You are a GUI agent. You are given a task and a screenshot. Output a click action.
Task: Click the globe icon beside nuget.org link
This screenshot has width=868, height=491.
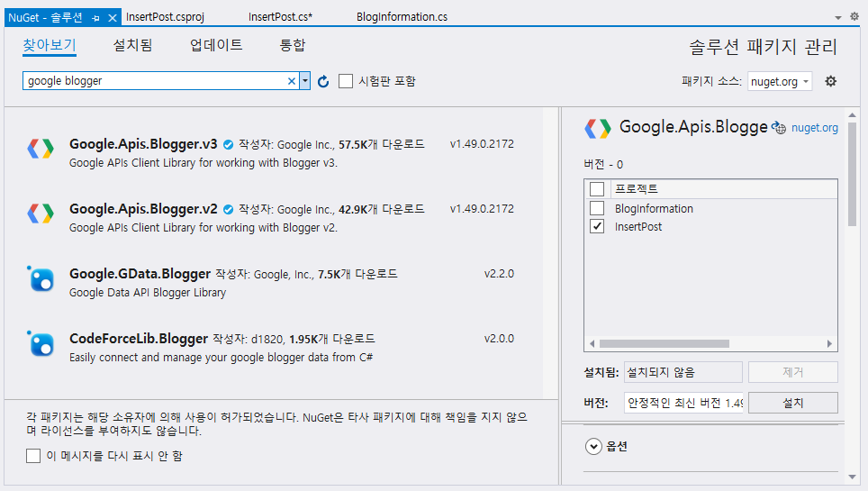coord(779,127)
